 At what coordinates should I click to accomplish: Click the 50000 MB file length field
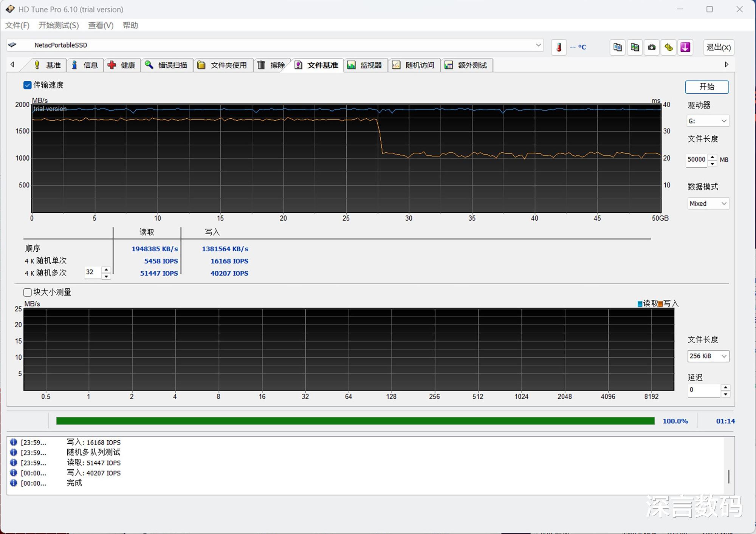coord(696,159)
